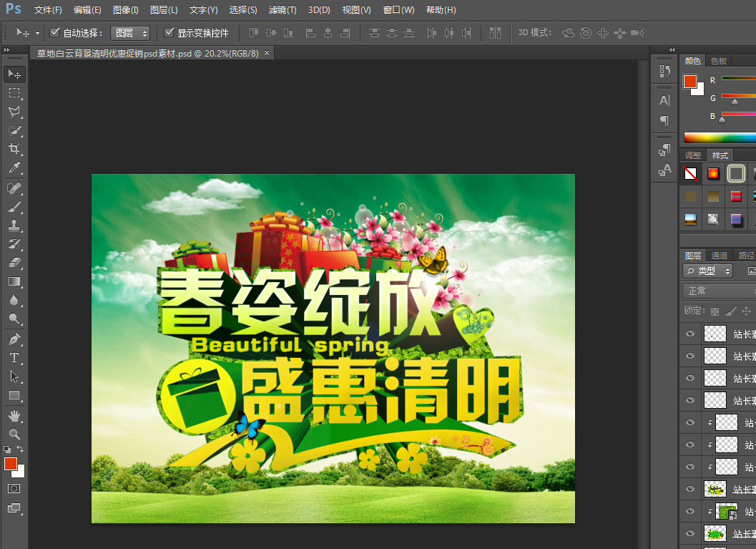Apply the red gradient style swatch
Image resolution: width=756 pixels, height=549 pixels.
pos(713,173)
